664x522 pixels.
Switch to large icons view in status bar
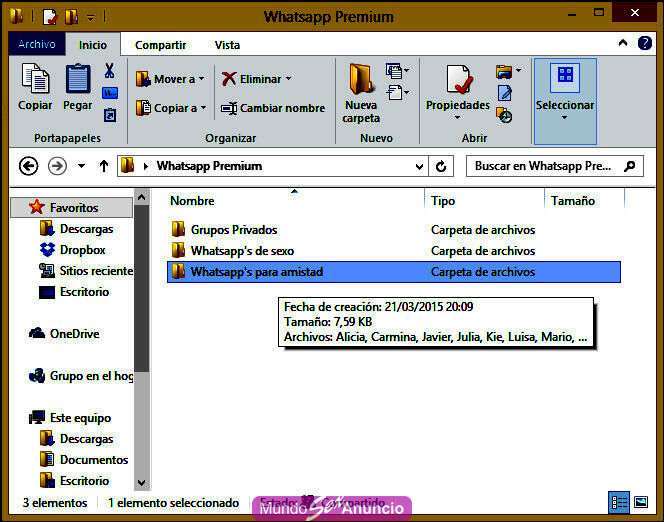click(x=641, y=503)
